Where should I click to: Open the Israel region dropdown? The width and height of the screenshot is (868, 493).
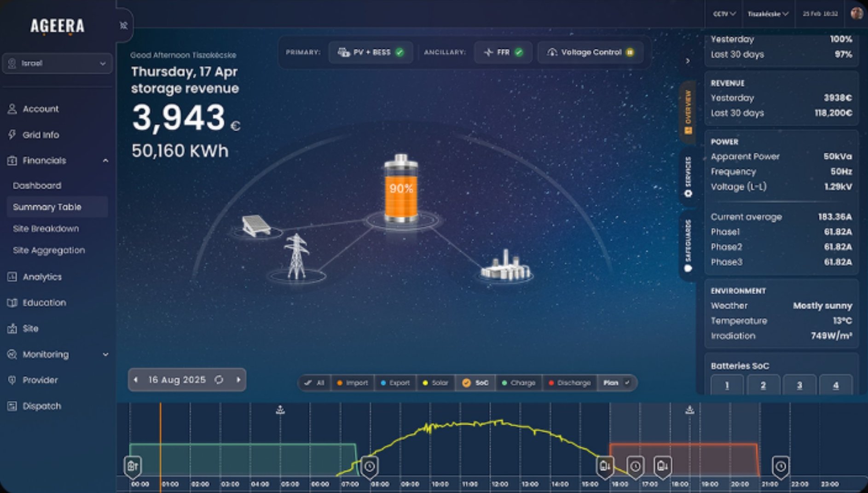pyautogui.click(x=57, y=64)
